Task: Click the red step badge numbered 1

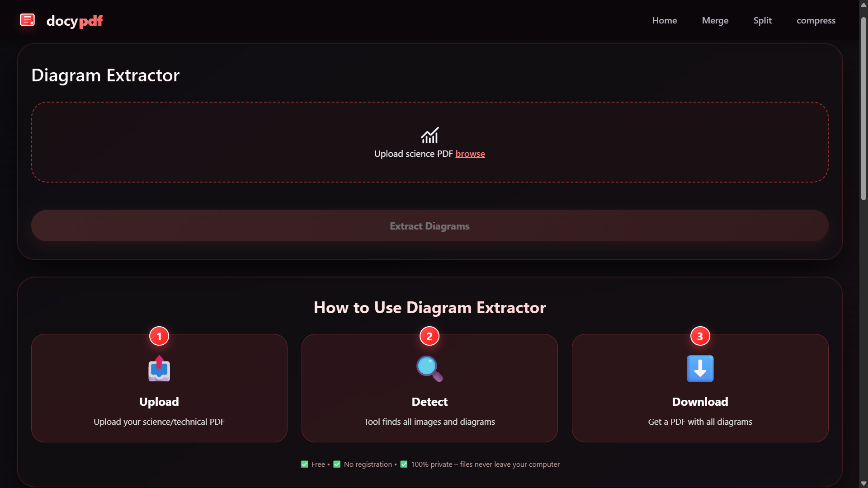Action: [159, 336]
